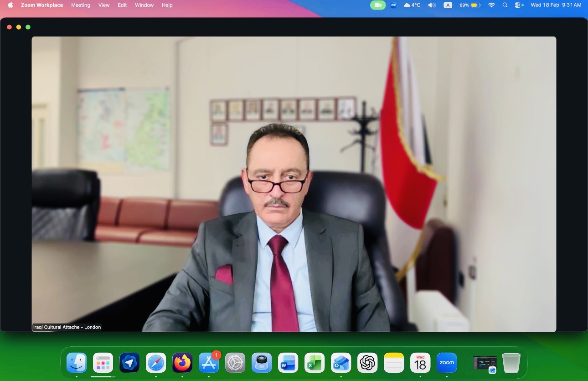This screenshot has height=381, width=588.
Task: Open the Zoom app in the Dock
Action: [447, 363]
